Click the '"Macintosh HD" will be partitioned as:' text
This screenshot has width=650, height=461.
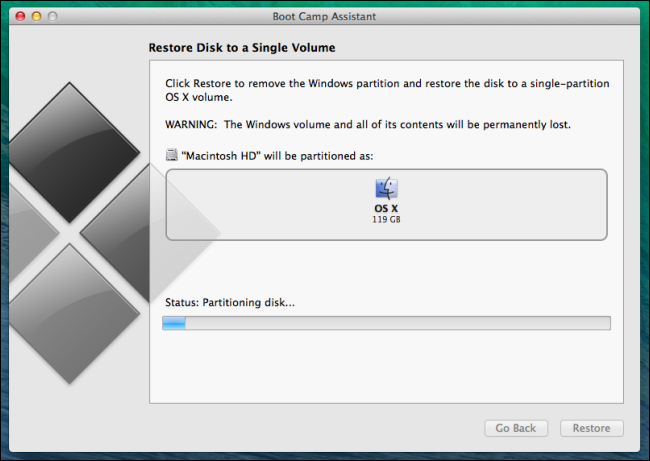[277, 156]
